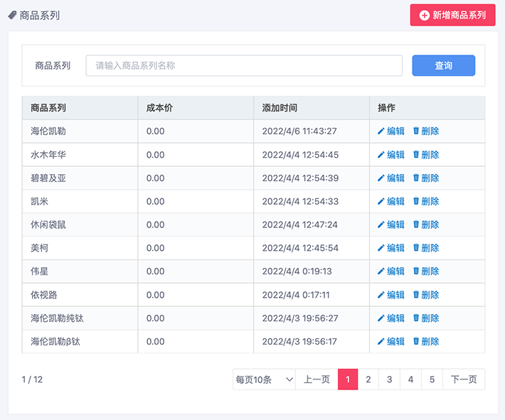
Task: Click timestamp 2022/4/4 12:47:24
Action: coord(299,225)
